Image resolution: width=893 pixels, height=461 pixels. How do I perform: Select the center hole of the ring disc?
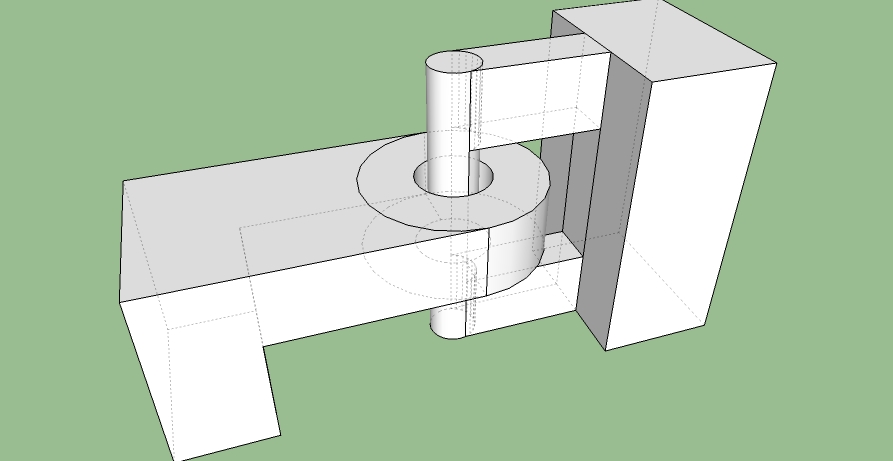[455, 180]
